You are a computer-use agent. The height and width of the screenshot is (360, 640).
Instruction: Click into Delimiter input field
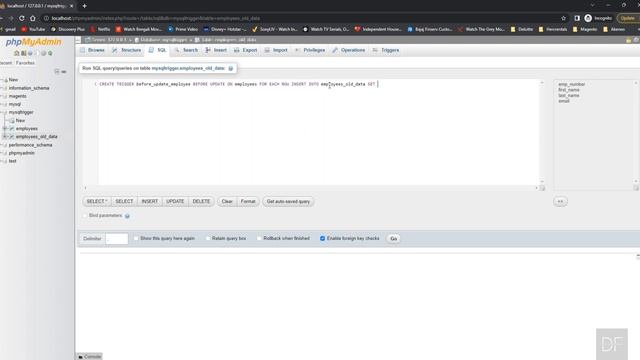pyautogui.click(x=117, y=239)
